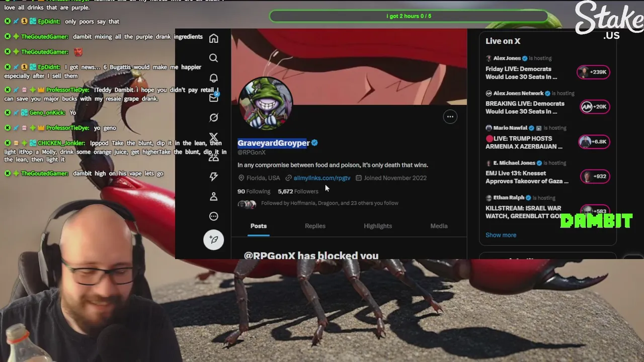Click the Florida, USA location text
This screenshot has width=644, height=362.
point(263,178)
